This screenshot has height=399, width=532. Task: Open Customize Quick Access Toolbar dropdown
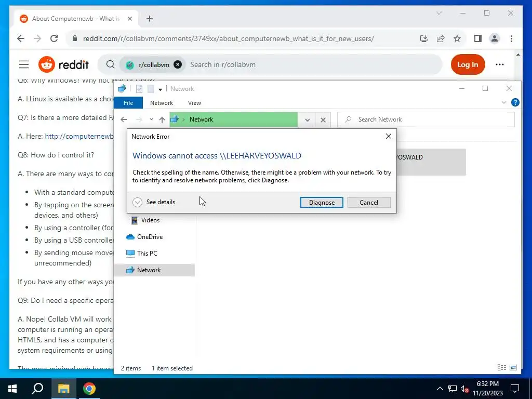(160, 89)
